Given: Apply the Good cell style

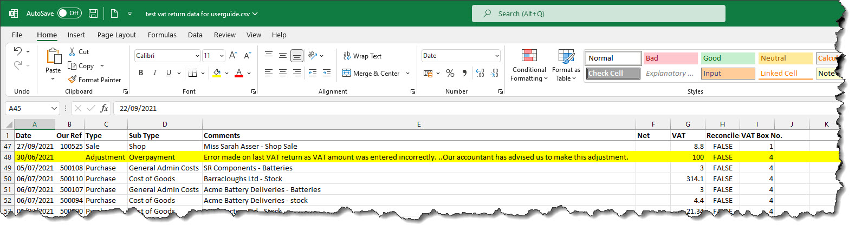Looking at the screenshot, I should tap(728, 58).
